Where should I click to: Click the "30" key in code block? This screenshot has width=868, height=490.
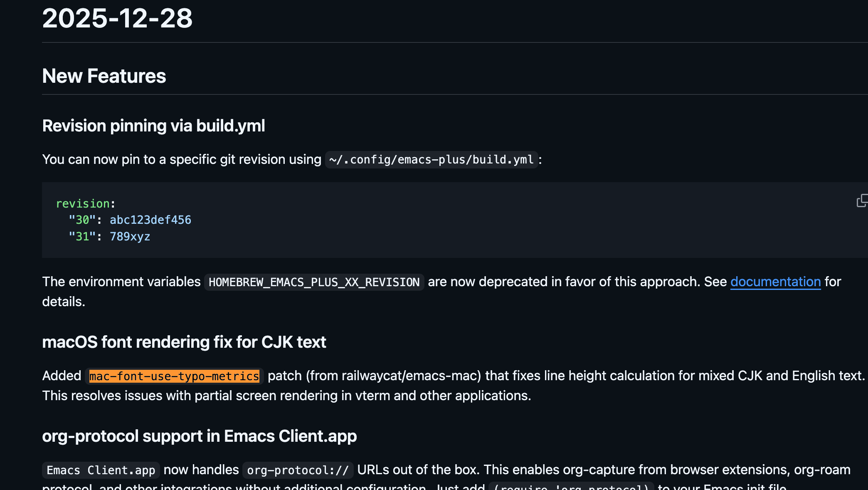82,220
